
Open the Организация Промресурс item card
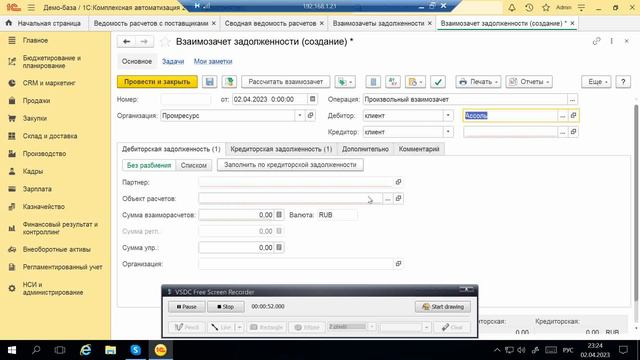coord(311,116)
